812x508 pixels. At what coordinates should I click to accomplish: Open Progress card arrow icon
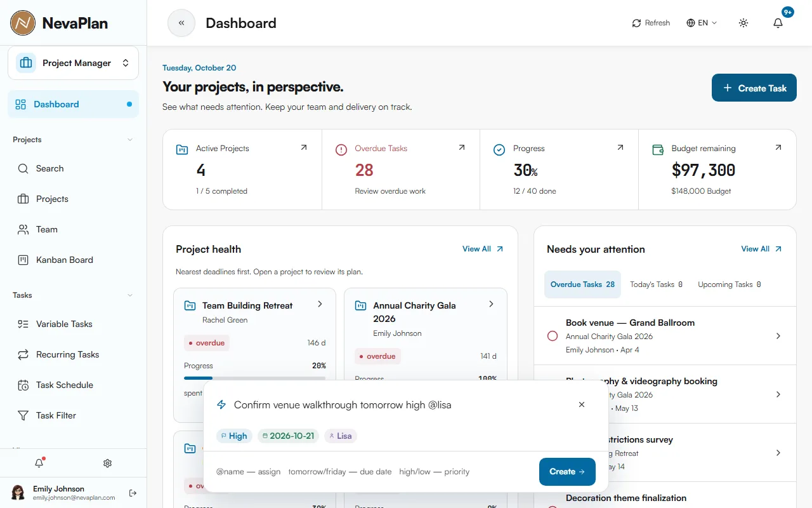620,147
